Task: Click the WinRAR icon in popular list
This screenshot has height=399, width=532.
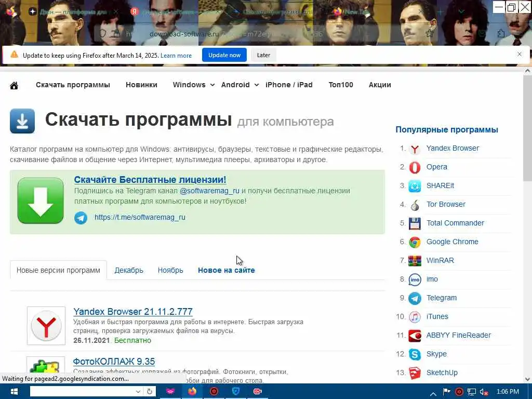Action: [415, 261]
